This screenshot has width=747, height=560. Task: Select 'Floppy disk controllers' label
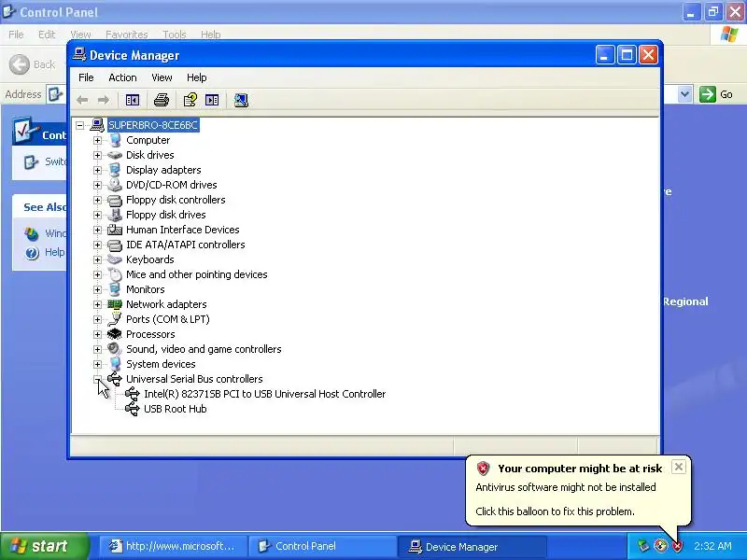(x=176, y=200)
